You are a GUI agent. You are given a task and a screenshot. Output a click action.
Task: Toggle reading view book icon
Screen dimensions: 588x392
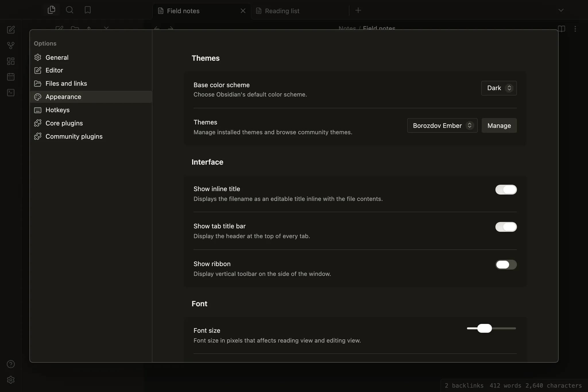click(x=561, y=29)
